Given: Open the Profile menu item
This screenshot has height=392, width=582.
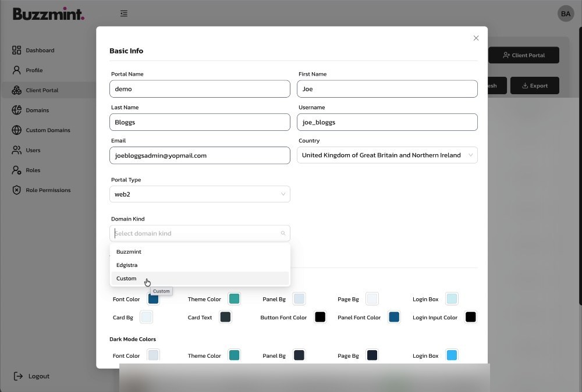Looking at the screenshot, I should point(34,70).
